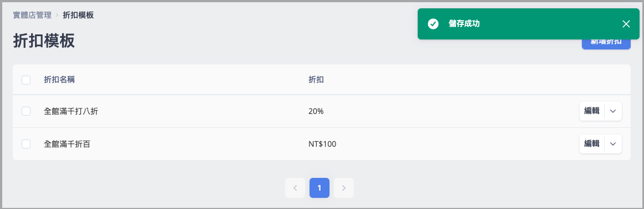Select page 1 in pagination
Viewport: 644px width, 209px height.
[320, 188]
